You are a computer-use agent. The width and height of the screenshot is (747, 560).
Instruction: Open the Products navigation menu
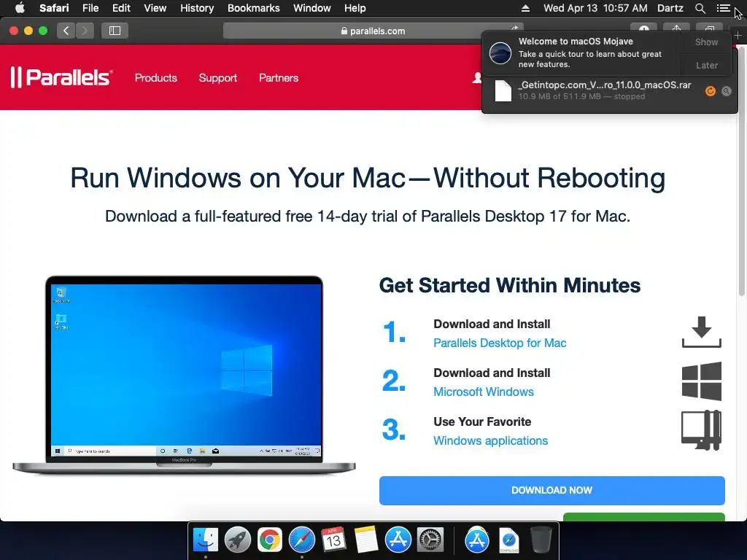[156, 77]
